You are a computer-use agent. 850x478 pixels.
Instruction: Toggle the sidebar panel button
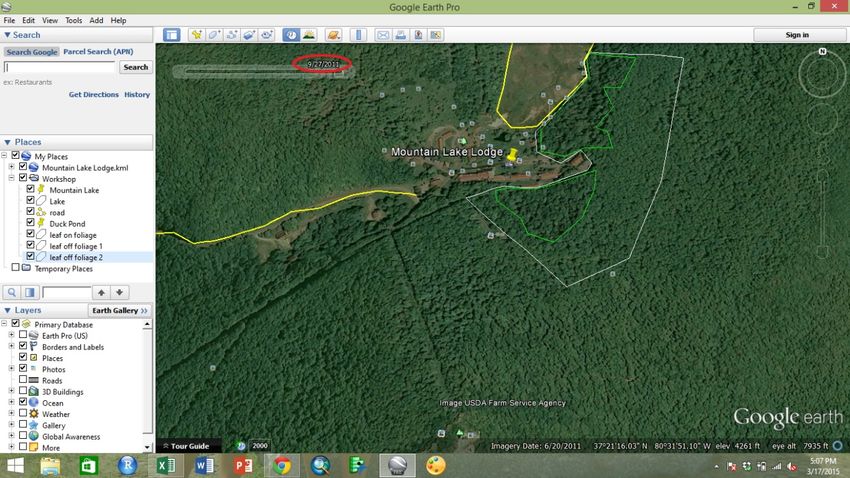pyautogui.click(x=172, y=35)
